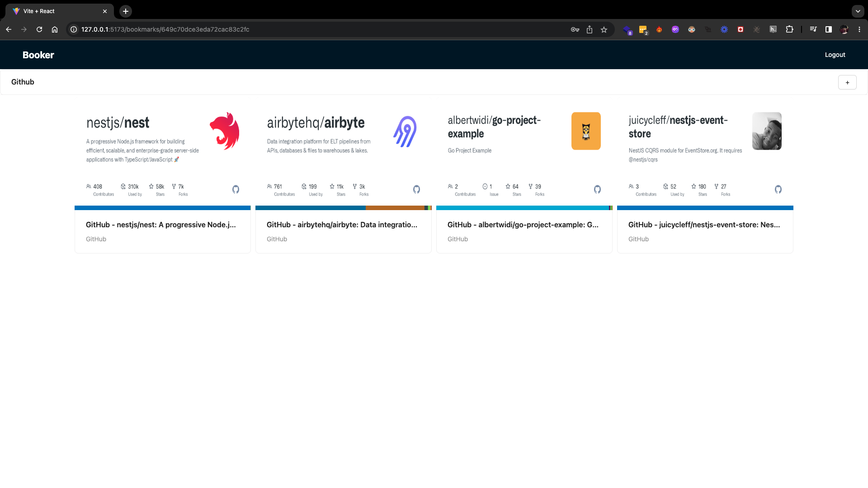868x488 pixels.
Task: Click the Logout link
Action: tap(835, 55)
